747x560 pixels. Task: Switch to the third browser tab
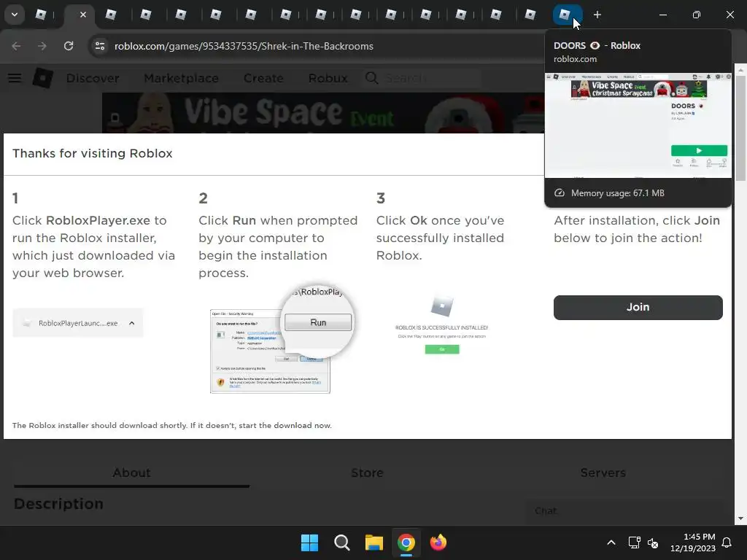pos(111,15)
